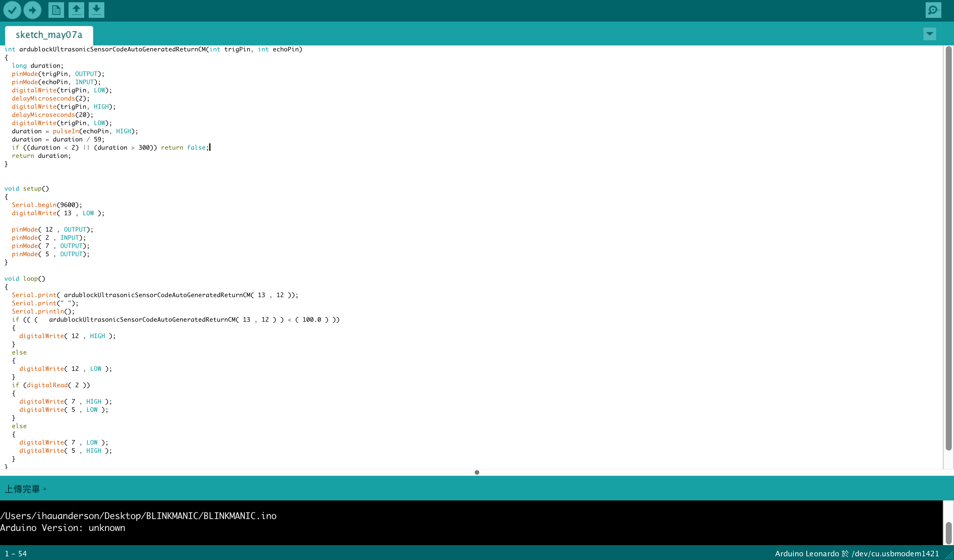Click the Upload arrow icon
The height and width of the screenshot is (560, 954).
pyautogui.click(x=32, y=10)
